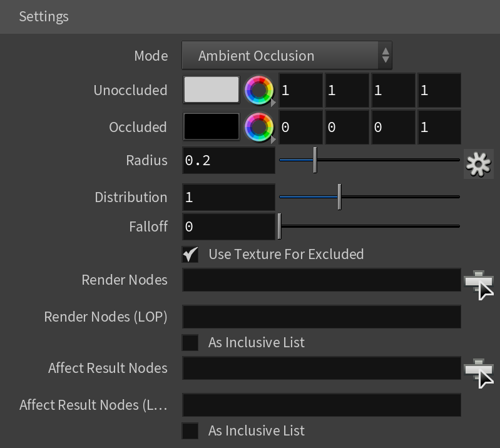Click the Falloff slider handle
This screenshot has height=448, width=500.
(279, 227)
